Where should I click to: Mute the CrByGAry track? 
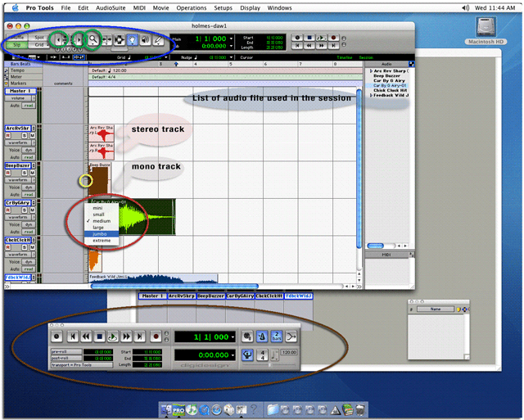(33, 210)
